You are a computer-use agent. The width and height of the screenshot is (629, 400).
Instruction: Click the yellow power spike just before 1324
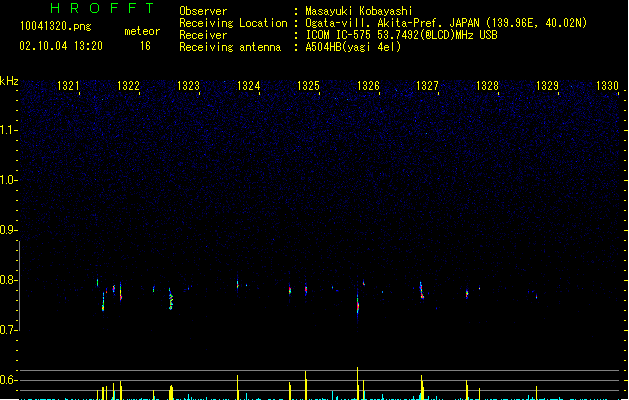pyautogui.click(x=237, y=387)
